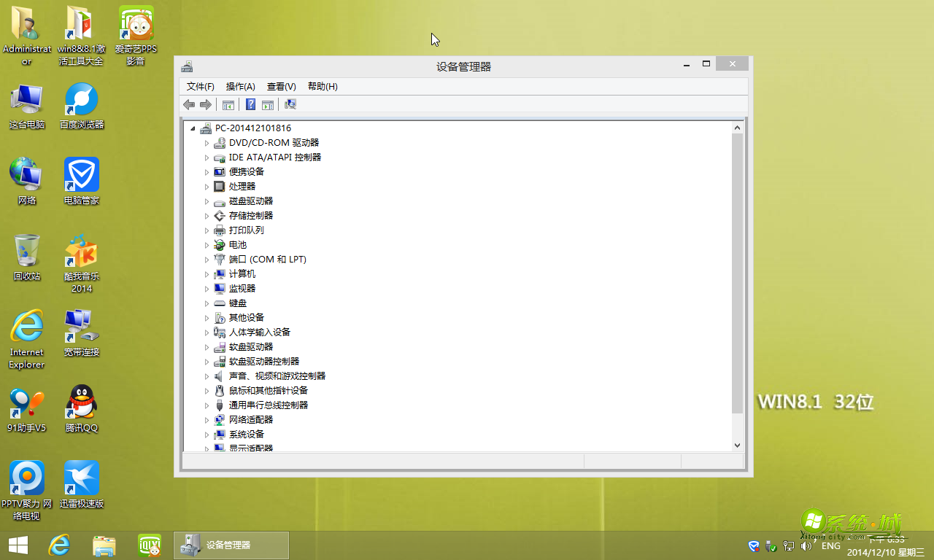Open the 查看(V) menu
The image size is (934, 560).
click(281, 86)
